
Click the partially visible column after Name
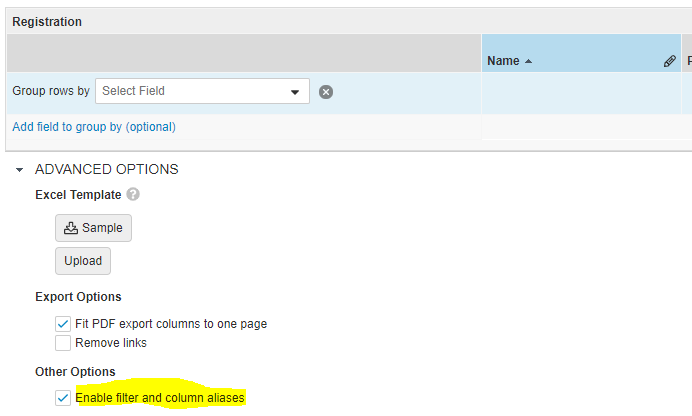(688, 61)
